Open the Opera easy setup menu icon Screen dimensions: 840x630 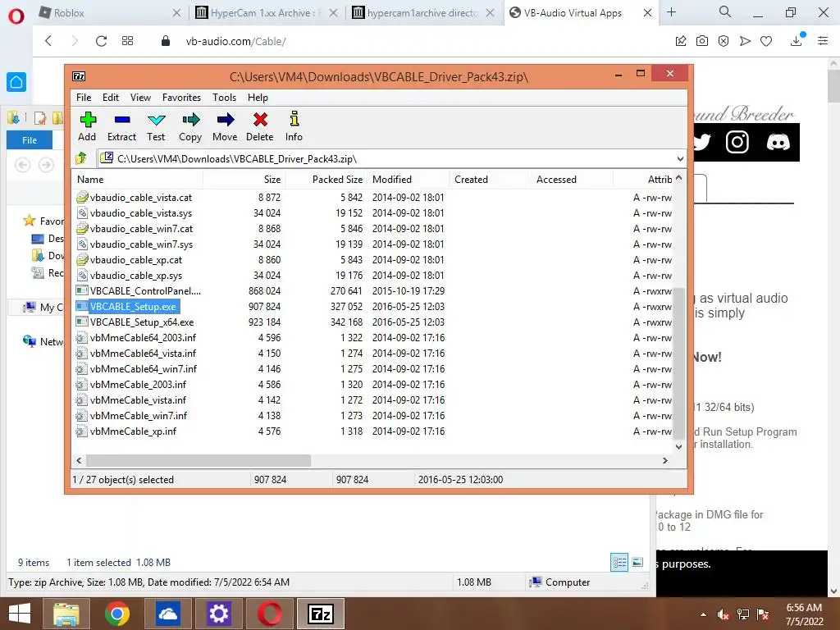tap(823, 41)
